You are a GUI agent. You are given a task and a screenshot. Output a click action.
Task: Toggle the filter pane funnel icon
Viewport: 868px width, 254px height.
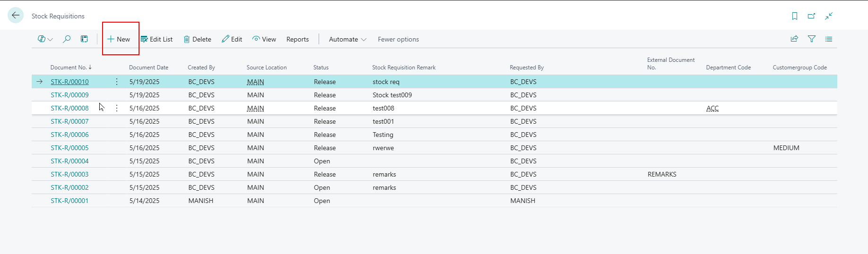pos(812,39)
